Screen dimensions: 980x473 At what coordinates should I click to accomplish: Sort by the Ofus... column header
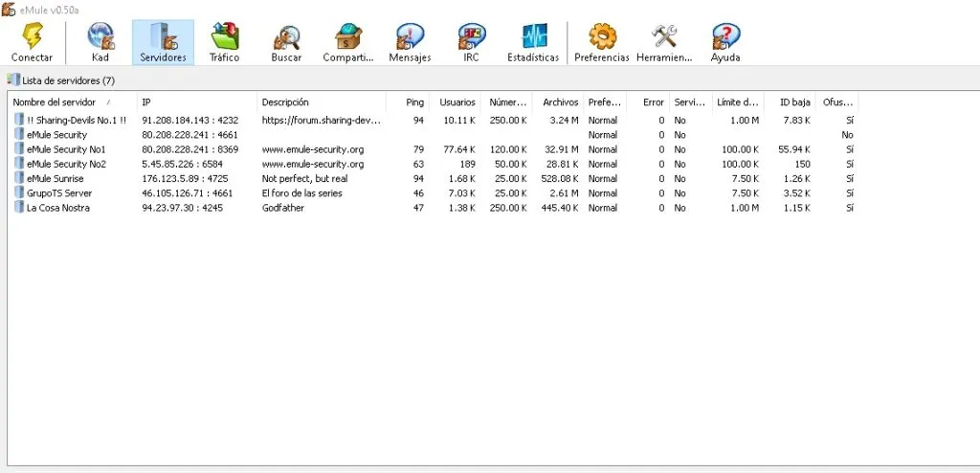[x=836, y=102]
